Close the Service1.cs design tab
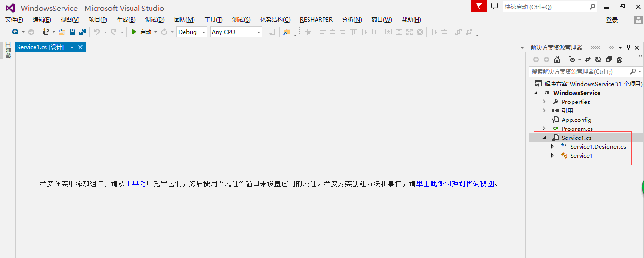This screenshot has width=644, height=258. click(x=80, y=47)
